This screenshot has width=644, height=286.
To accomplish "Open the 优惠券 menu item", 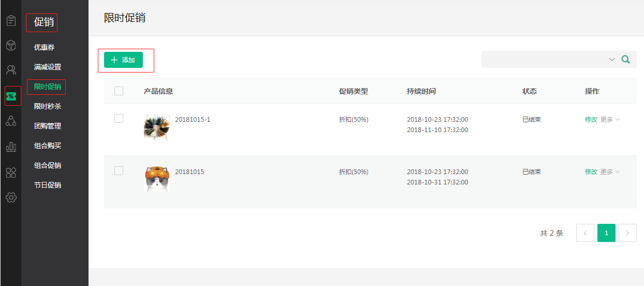I will click(x=44, y=47).
